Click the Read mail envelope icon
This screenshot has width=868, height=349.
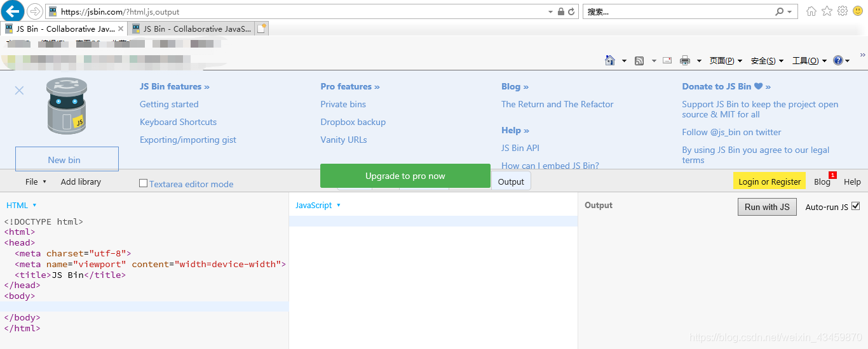pos(667,60)
